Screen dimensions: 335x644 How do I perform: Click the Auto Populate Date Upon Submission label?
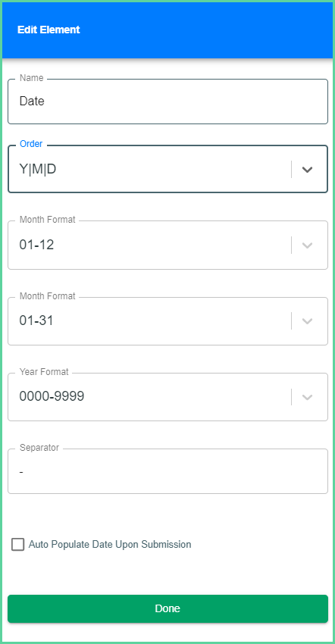tap(110, 545)
